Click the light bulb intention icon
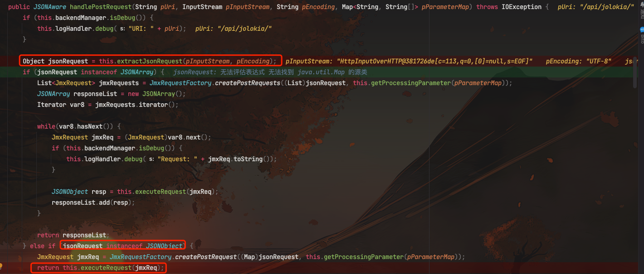 [x=1, y=267]
